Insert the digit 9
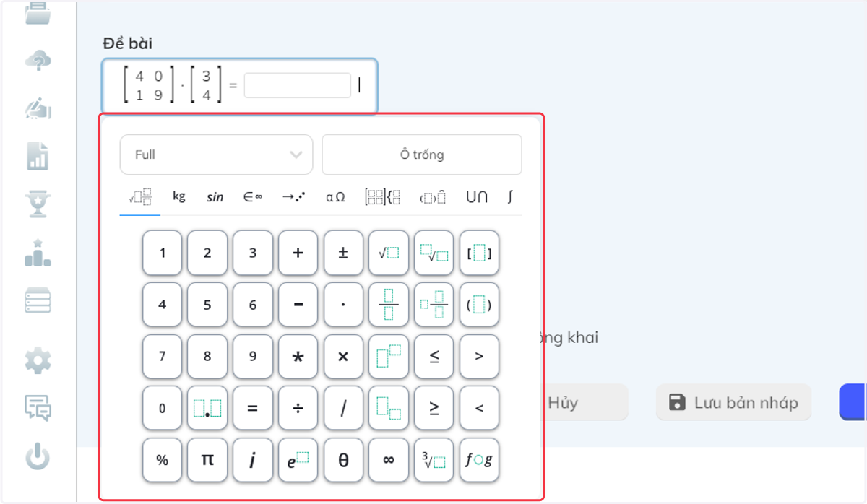 point(253,357)
